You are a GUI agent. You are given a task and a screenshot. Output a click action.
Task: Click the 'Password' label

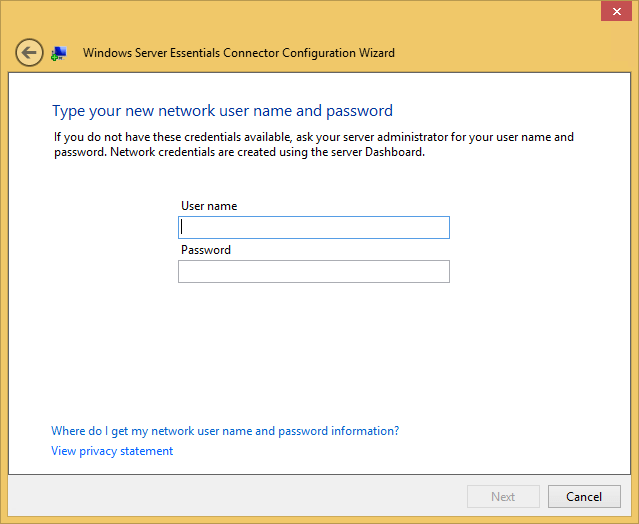pyautogui.click(x=206, y=250)
